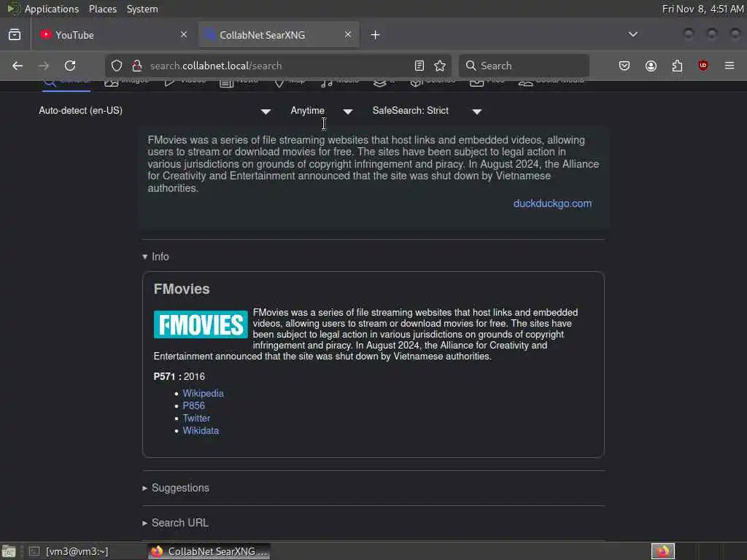Switch to the YouTube tab

tap(113, 35)
